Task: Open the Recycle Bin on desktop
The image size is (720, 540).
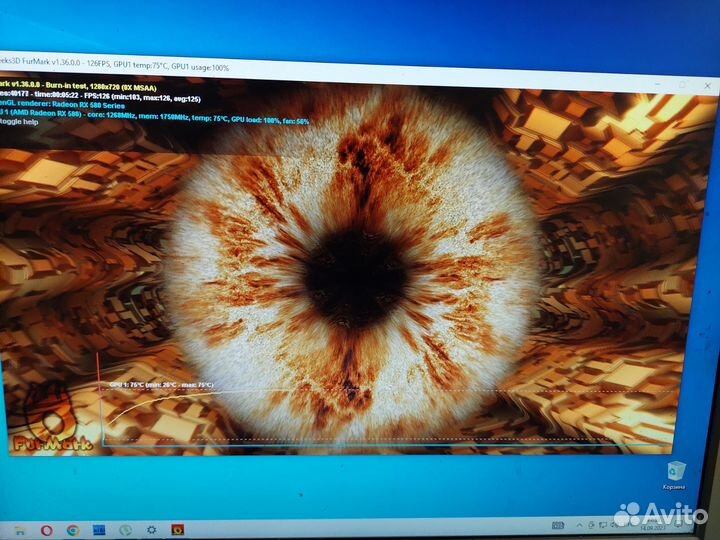Action: tap(676, 471)
